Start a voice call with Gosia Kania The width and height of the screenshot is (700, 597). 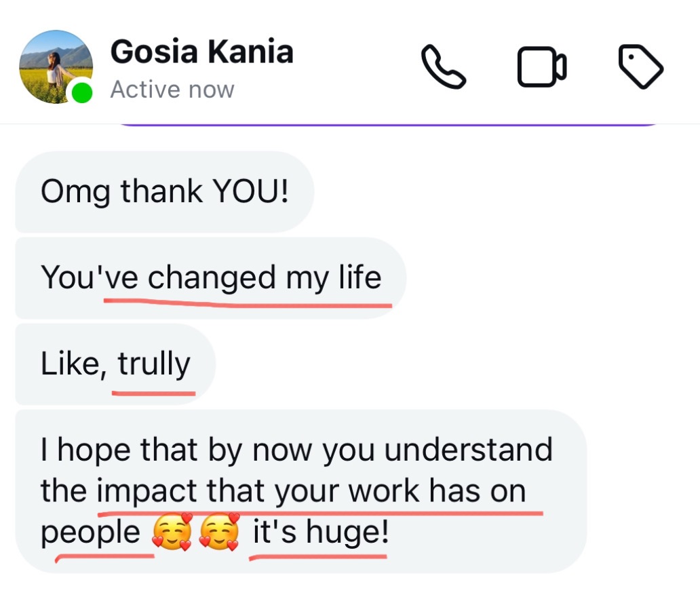[444, 66]
